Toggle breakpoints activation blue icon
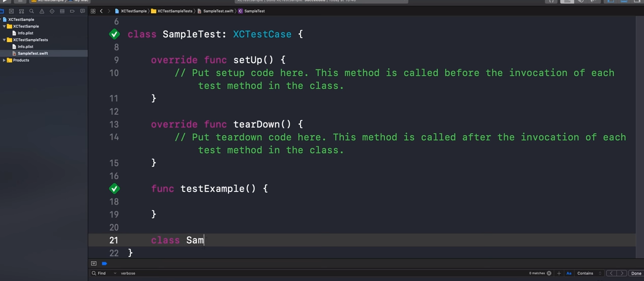 (104, 263)
